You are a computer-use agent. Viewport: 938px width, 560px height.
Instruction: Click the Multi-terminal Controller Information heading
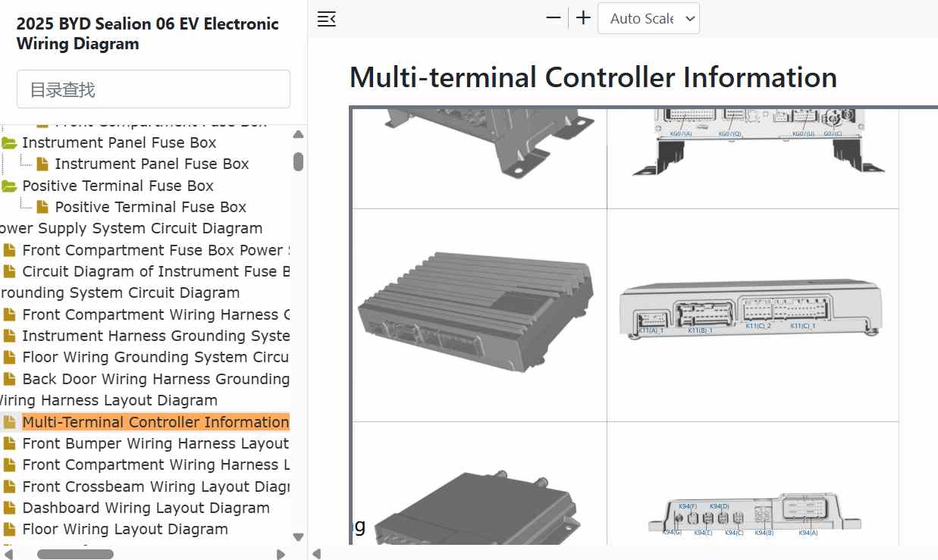click(x=593, y=77)
